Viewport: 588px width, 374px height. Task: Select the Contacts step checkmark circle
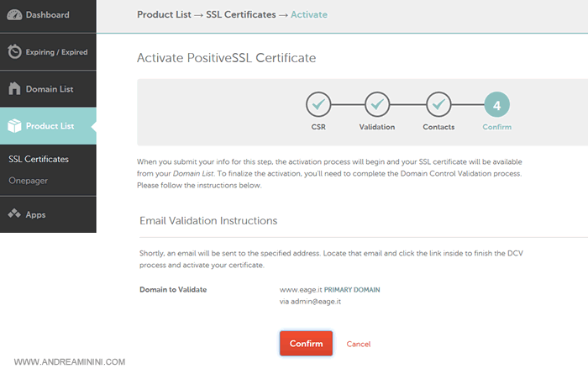438,105
